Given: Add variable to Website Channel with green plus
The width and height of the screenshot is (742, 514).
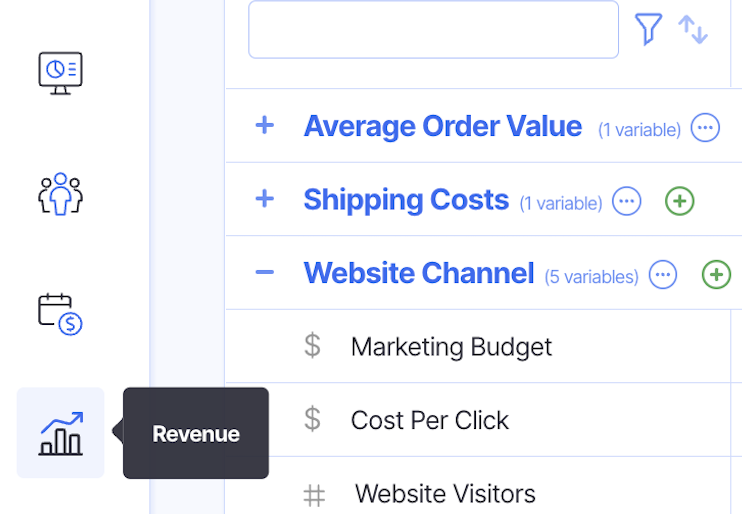Looking at the screenshot, I should pos(716,274).
